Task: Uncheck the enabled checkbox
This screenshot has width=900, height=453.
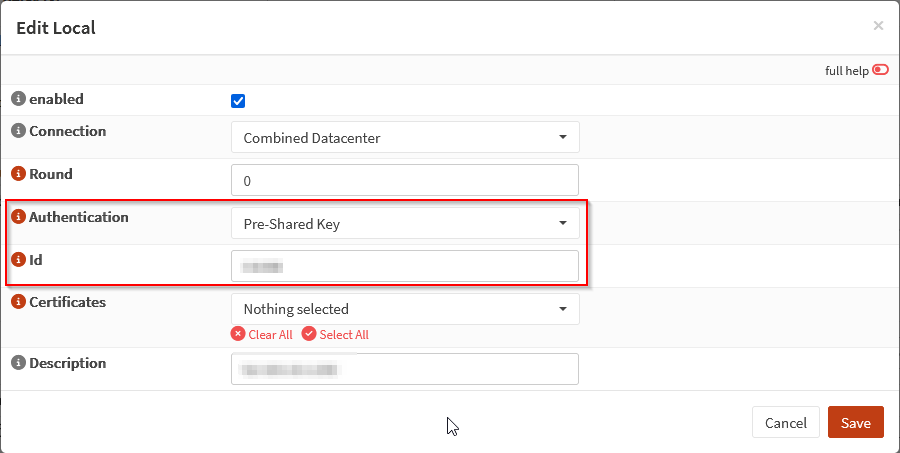Action: coord(238,100)
